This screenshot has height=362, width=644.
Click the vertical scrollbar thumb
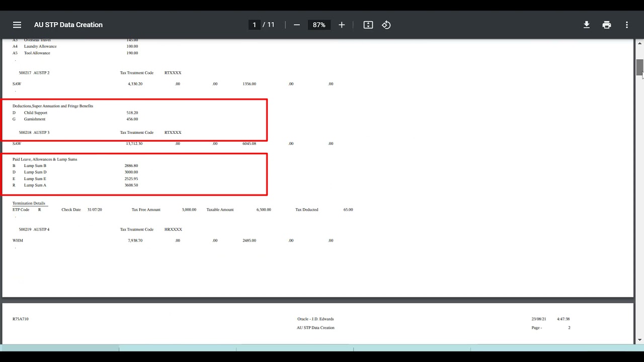[639, 67]
